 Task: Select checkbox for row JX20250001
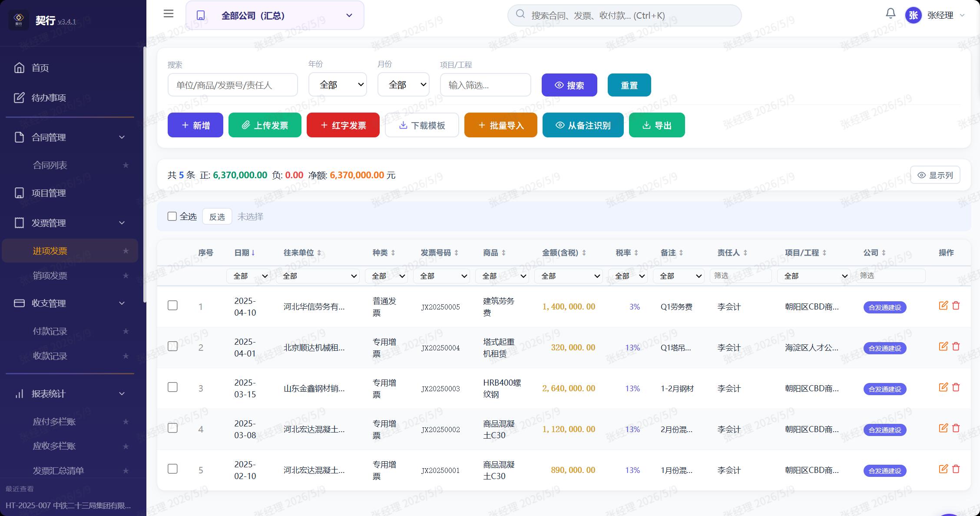(172, 469)
